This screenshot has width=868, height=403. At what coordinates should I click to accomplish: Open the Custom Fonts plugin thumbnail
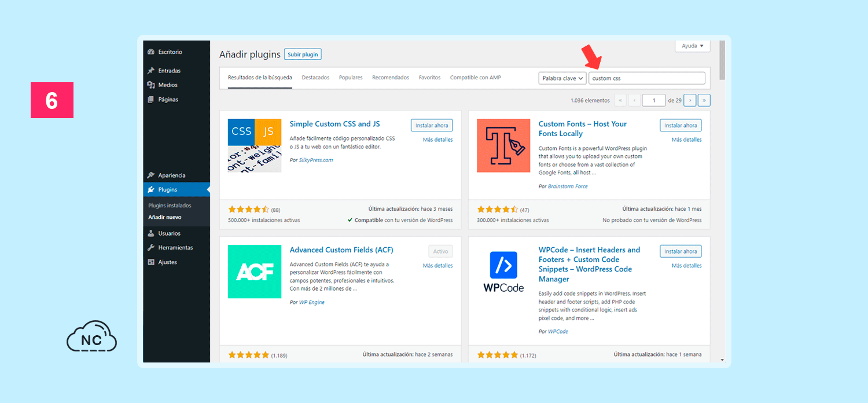click(x=503, y=146)
